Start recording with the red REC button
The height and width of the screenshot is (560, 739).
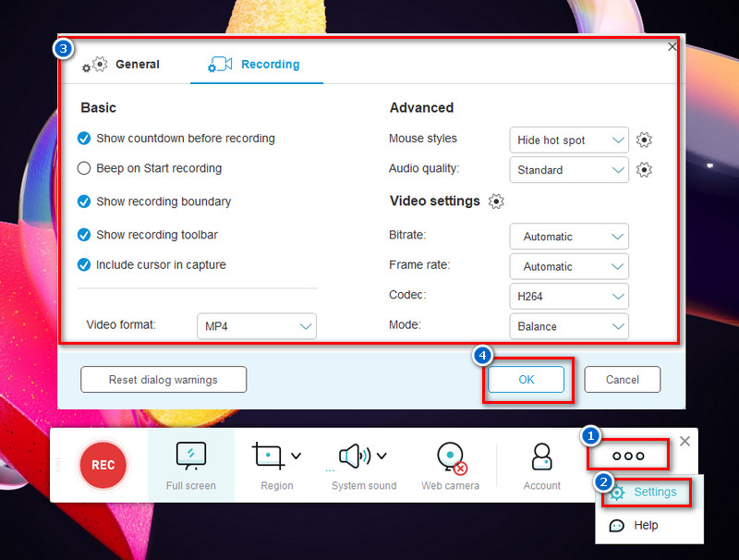[x=103, y=465]
